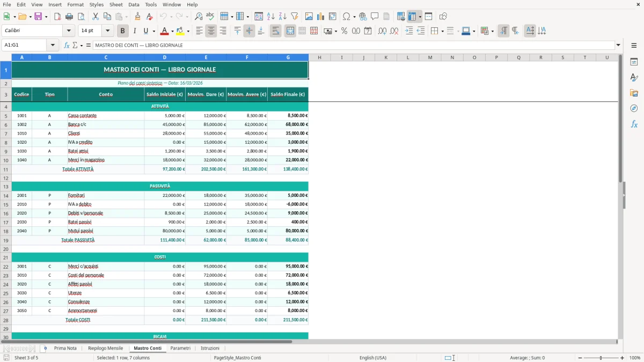Open the sidebar Navigator panel

pyautogui.click(x=634, y=108)
